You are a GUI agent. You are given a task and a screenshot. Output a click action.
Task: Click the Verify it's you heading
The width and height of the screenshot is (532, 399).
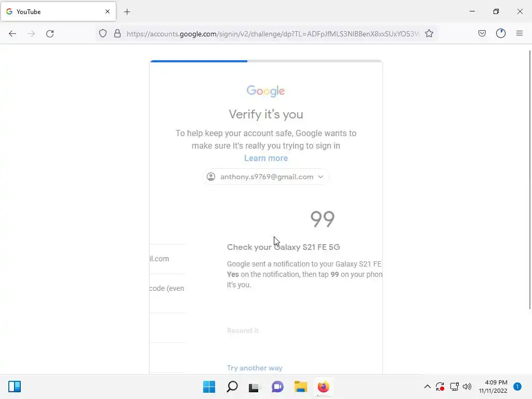(266, 114)
